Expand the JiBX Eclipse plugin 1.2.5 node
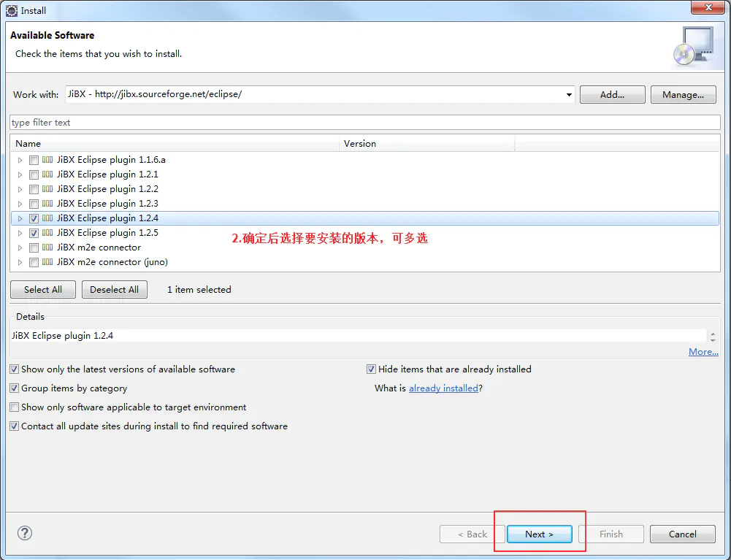Image resolution: width=731 pixels, height=560 pixels. [20, 233]
